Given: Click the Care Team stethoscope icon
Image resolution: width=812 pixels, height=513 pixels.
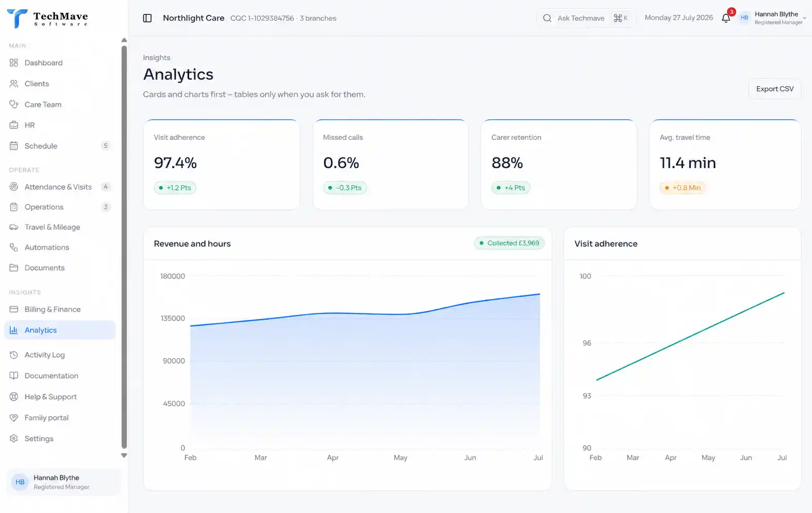Looking at the screenshot, I should 14,104.
